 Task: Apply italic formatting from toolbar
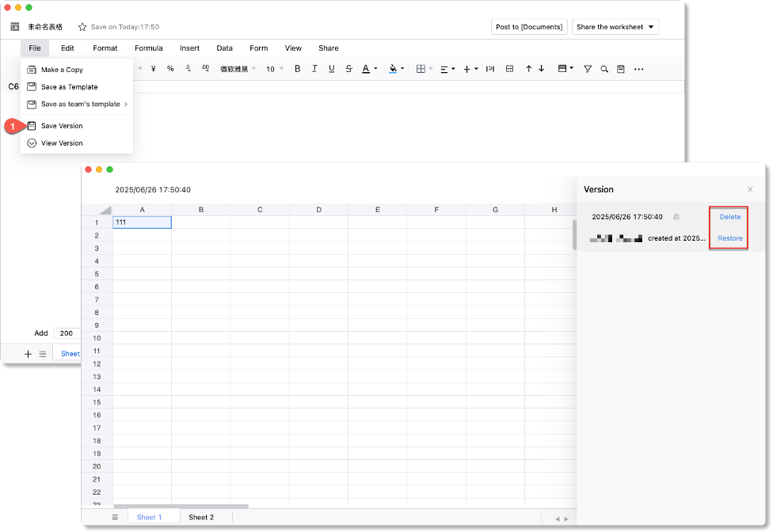(314, 69)
